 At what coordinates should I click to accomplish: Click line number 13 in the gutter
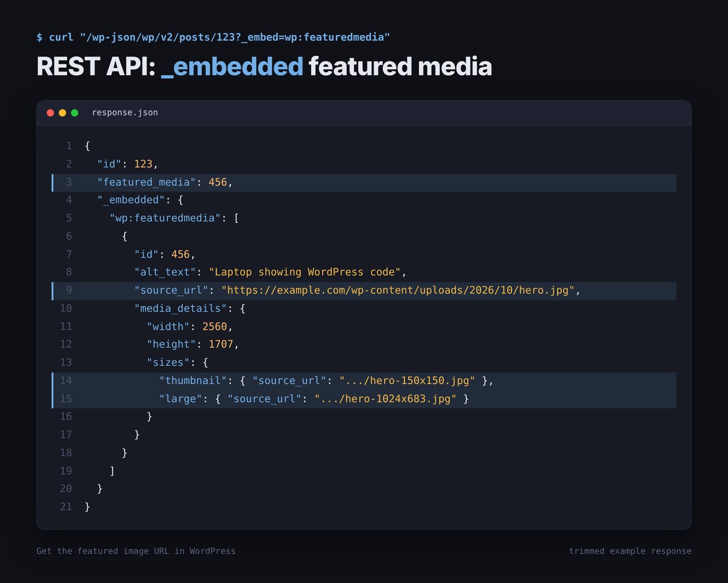[x=66, y=362]
